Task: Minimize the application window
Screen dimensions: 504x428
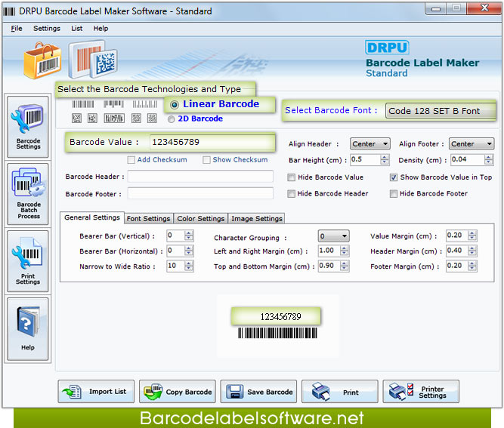Action: (436, 8)
